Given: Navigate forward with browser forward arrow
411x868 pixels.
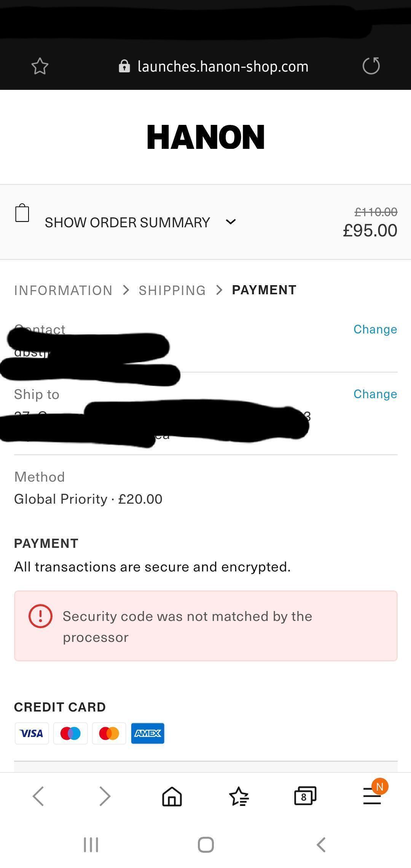Looking at the screenshot, I should click(x=105, y=796).
